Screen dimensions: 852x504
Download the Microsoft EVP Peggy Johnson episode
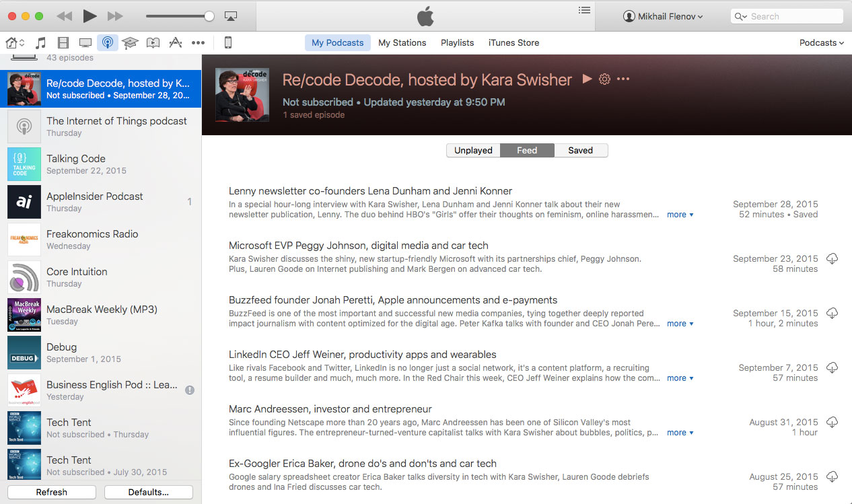pos(832,259)
